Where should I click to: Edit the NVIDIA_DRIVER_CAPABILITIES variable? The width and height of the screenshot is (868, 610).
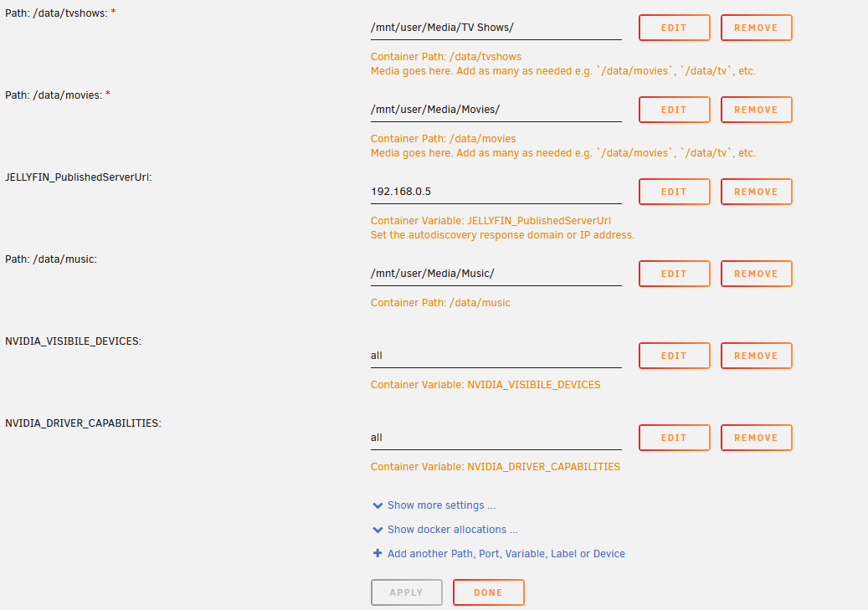(x=674, y=438)
